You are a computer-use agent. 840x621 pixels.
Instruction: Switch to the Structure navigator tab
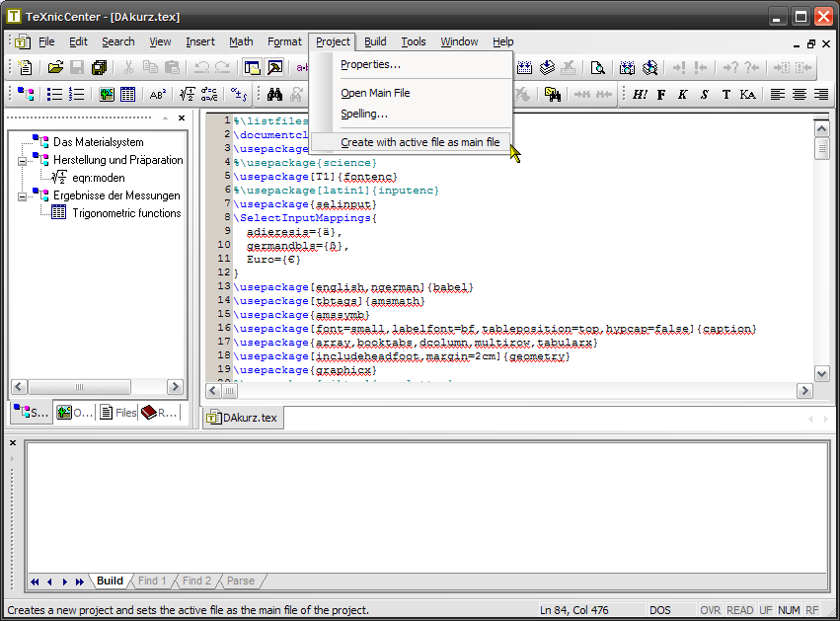point(31,412)
